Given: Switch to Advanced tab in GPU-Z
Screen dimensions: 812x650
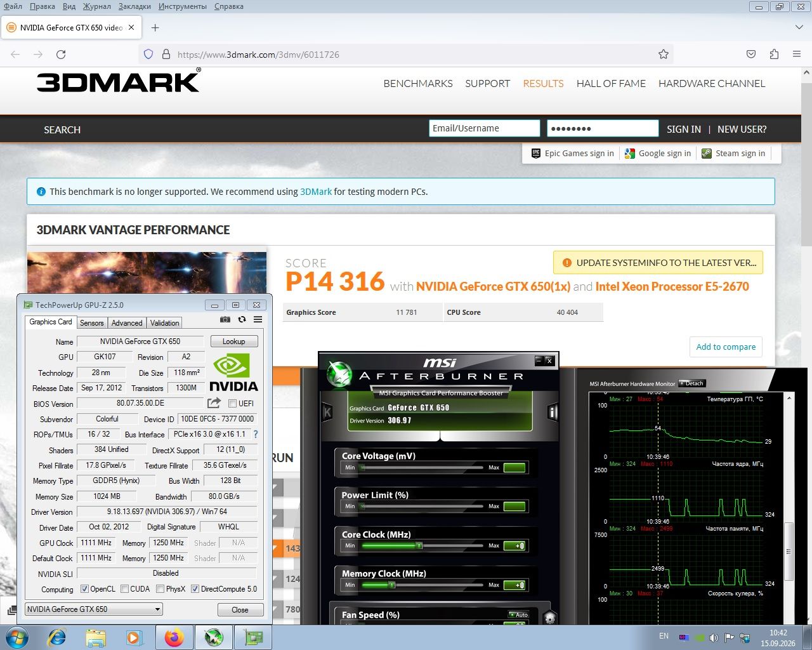Looking at the screenshot, I should [x=127, y=323].
